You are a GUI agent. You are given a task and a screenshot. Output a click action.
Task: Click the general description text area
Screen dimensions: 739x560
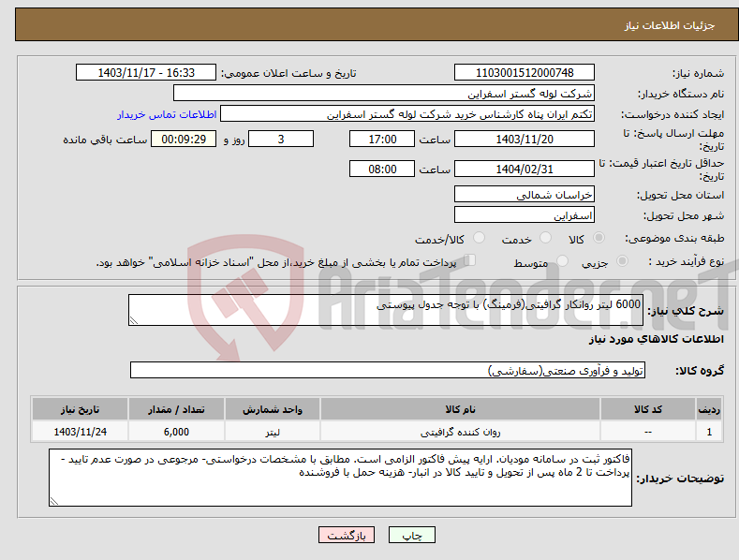(x=386, y=310)
